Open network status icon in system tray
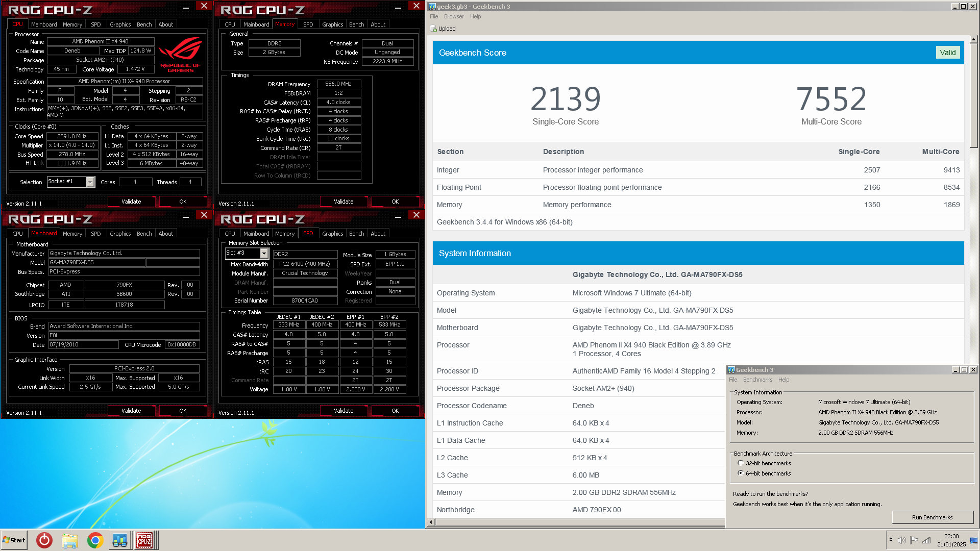Viewport: 980px width, 551px height. tap(926, 540)
